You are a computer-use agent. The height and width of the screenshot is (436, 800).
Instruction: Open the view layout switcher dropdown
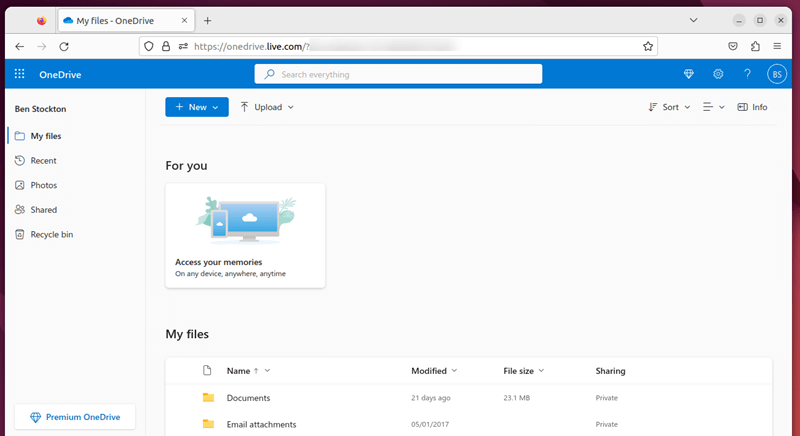[x=713, y=107]
